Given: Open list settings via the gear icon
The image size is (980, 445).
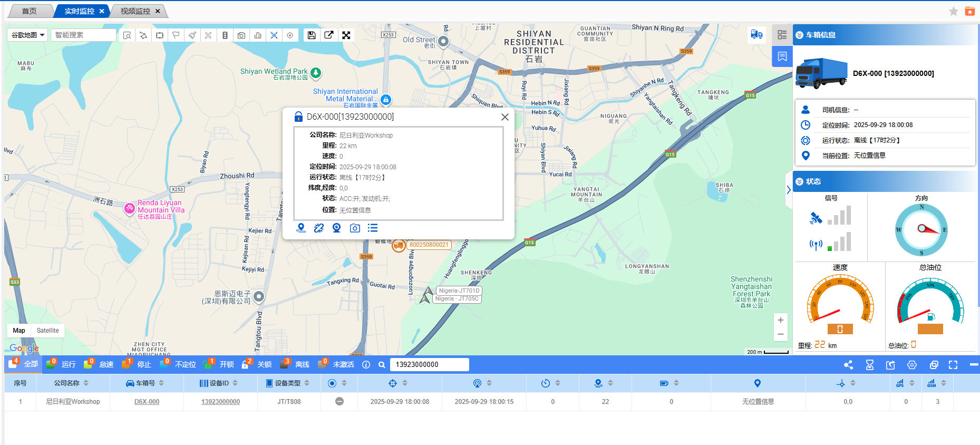Looking at the screenshot, I should (912, 365).
